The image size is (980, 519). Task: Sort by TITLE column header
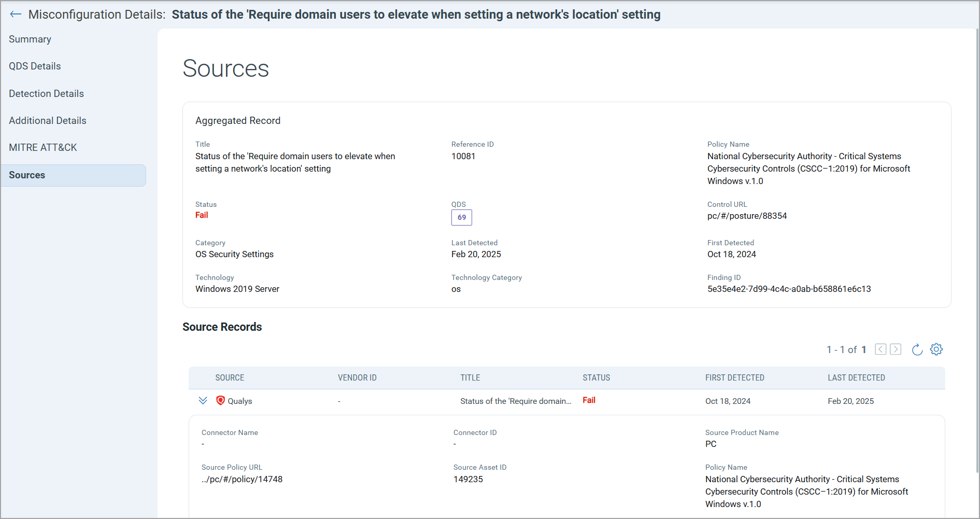[470, 378]
